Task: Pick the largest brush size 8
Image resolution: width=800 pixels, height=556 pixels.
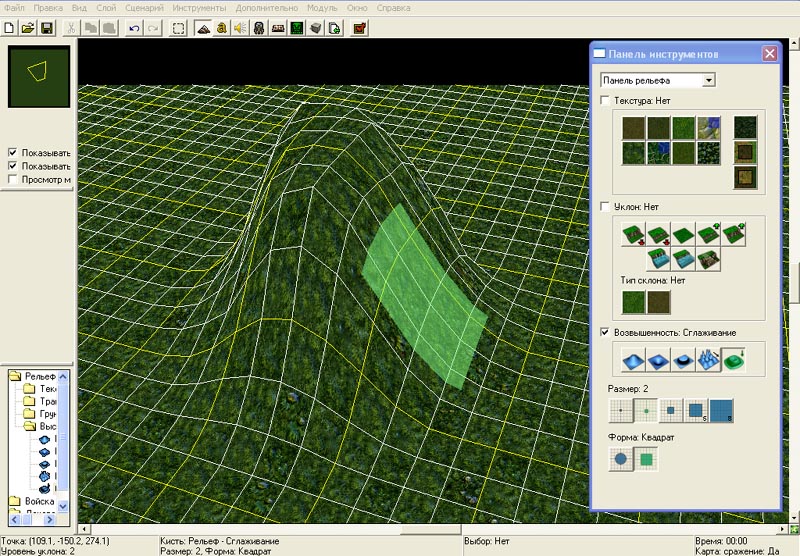Action: 721,409
